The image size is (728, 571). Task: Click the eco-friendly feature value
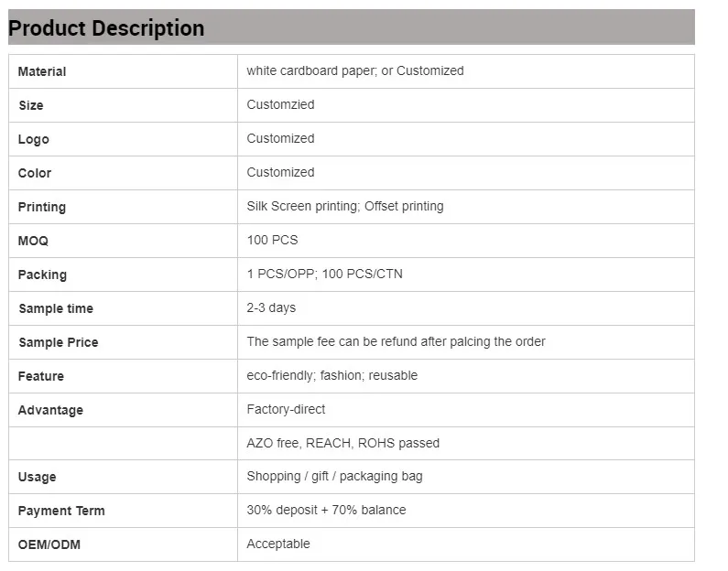[x=331, y=375]
